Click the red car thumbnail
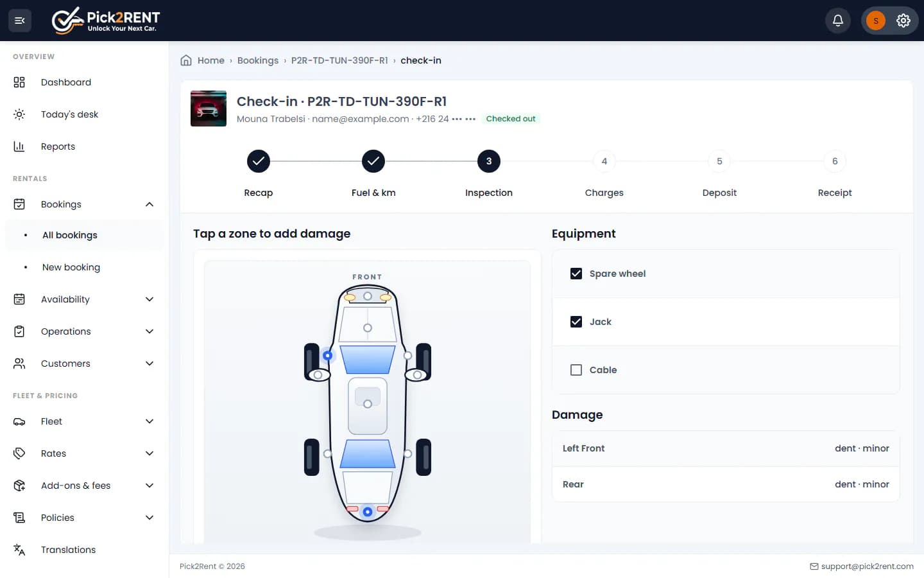Viewport: 924px width, 578px height. (209, 109)
